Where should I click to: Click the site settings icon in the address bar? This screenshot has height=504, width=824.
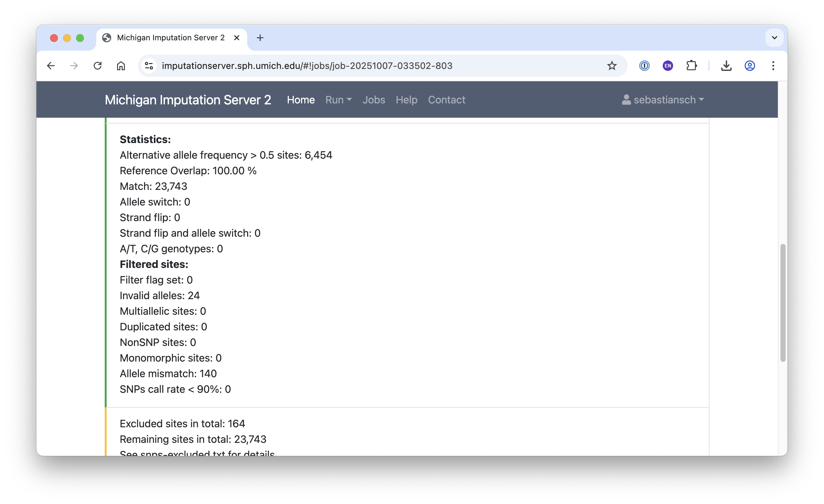(x=149, y=66)
